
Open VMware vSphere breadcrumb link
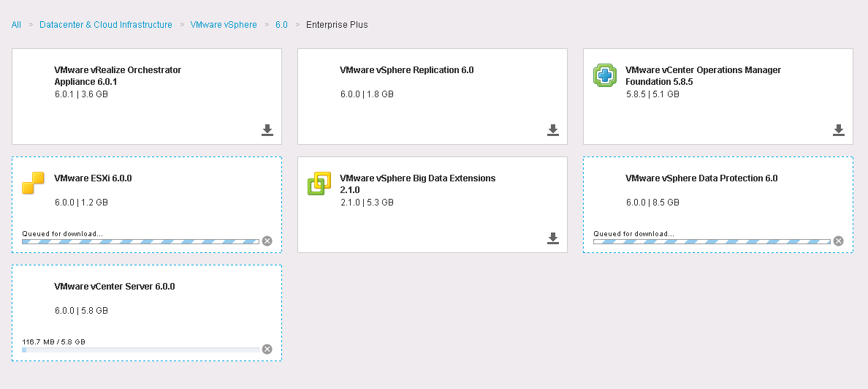[x=224, y=24]
